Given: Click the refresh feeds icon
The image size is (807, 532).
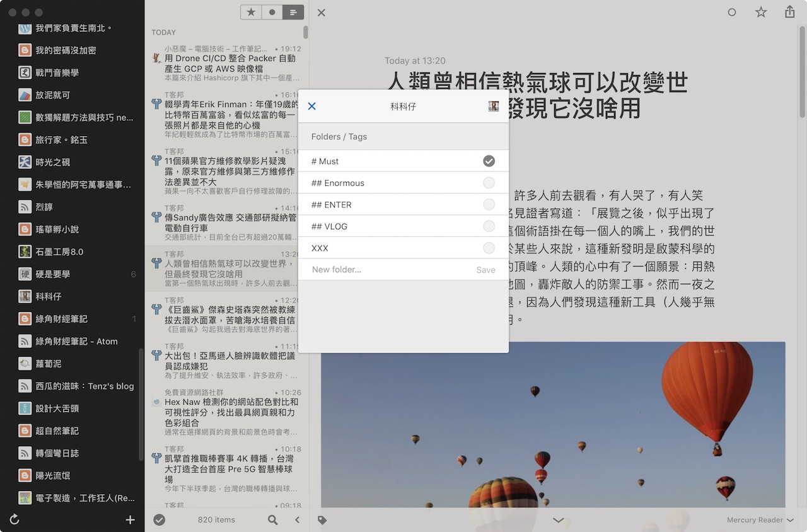Looking at the screenshot, I should coord(15,520).
